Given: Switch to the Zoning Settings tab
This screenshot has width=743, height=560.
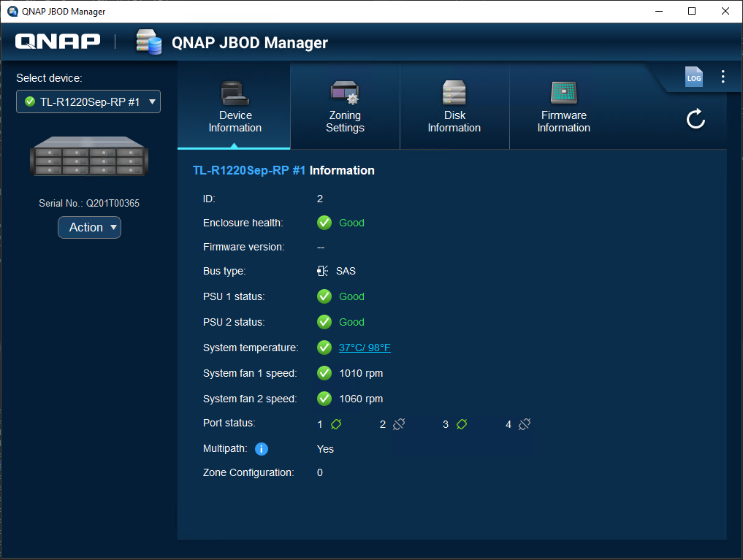Looking at the screenshot, I should click(x=345, y=107).
